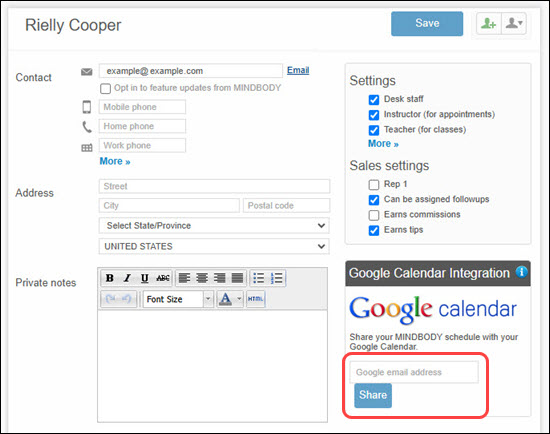Viewport: 550px width, 434px height.
Task: Click the Share button
Action: [373, 395]
